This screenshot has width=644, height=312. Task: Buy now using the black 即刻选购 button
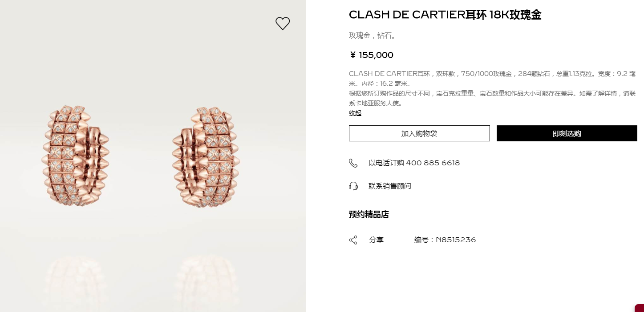[567, 133]
